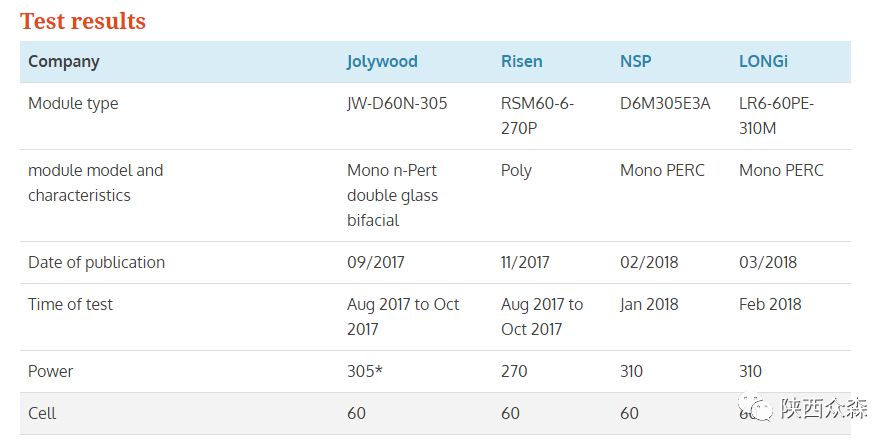
Task: Open the Jolywood company link
Action: (x=382, y=62)
